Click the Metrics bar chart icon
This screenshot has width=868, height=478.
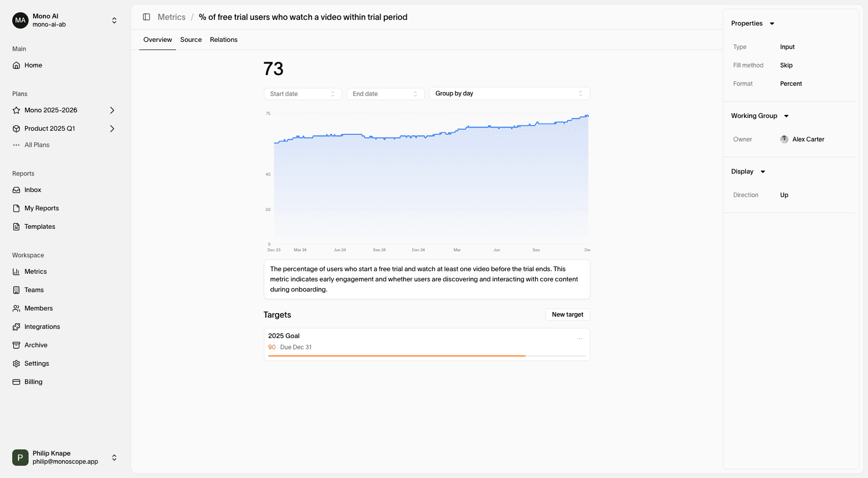(x=16, y=272)
